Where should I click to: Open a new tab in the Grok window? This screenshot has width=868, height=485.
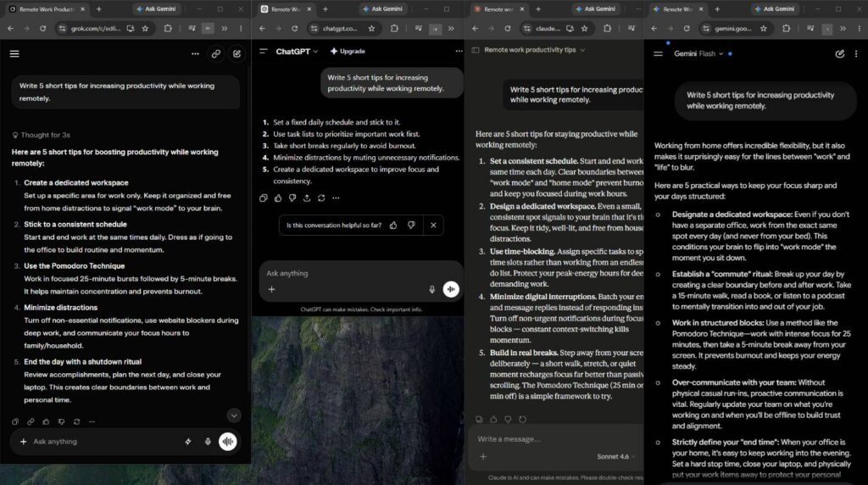click(98, 8)
